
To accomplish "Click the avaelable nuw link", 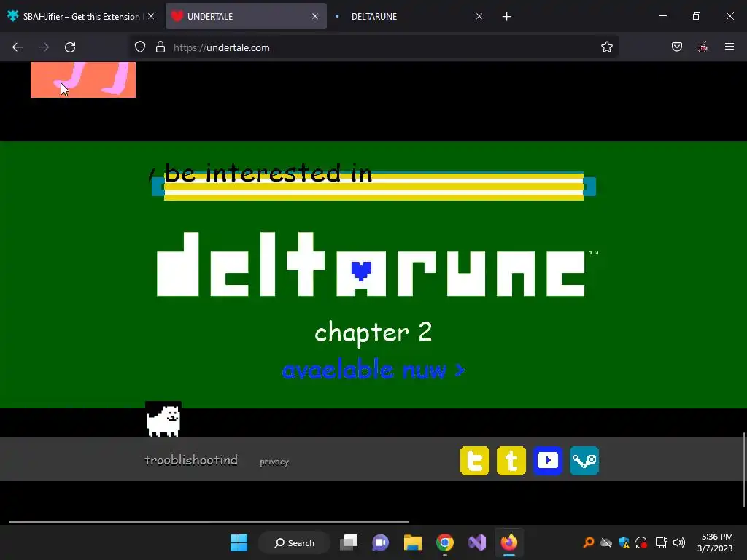I will click(x=373, y=370).
